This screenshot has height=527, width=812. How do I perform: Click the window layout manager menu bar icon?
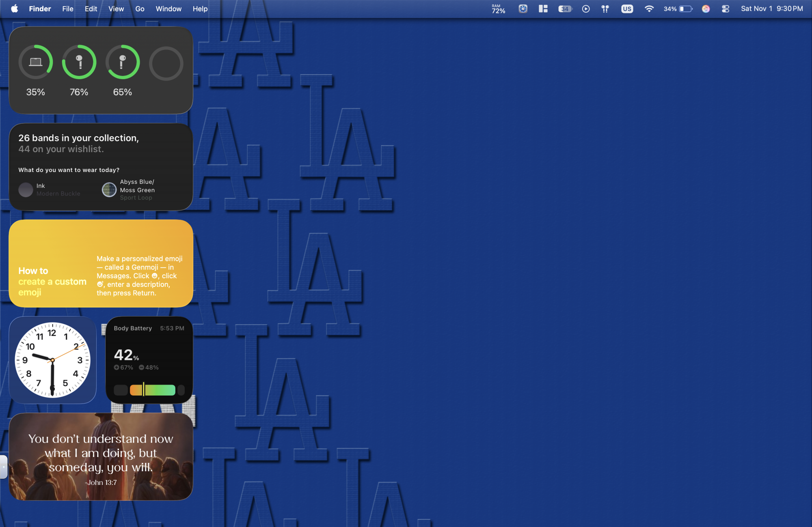click(x=543, y=9)
